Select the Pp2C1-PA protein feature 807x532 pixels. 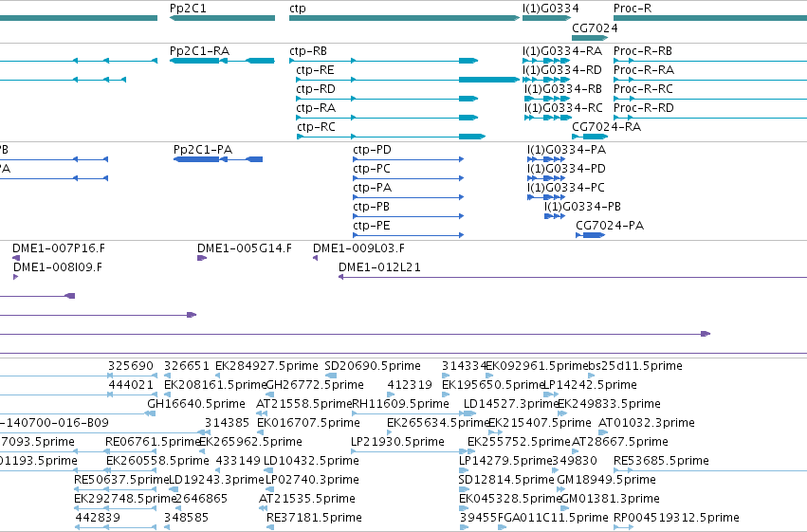tap(218, 159)
